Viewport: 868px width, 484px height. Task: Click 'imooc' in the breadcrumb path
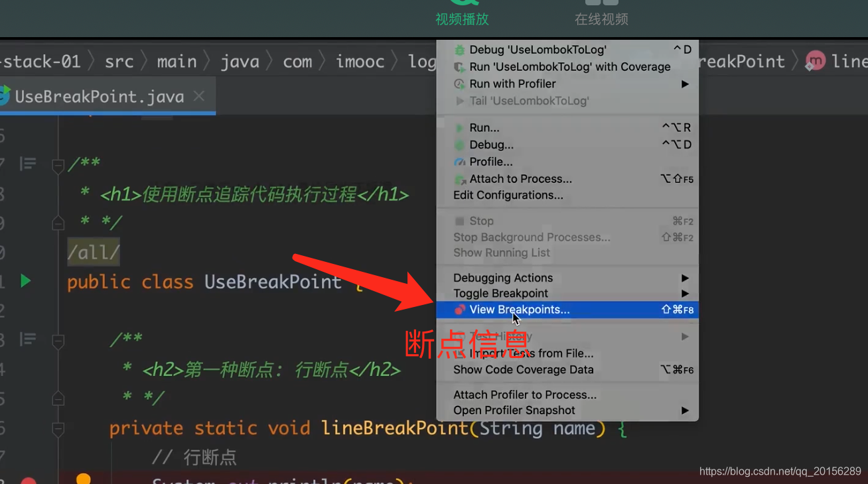360,62
